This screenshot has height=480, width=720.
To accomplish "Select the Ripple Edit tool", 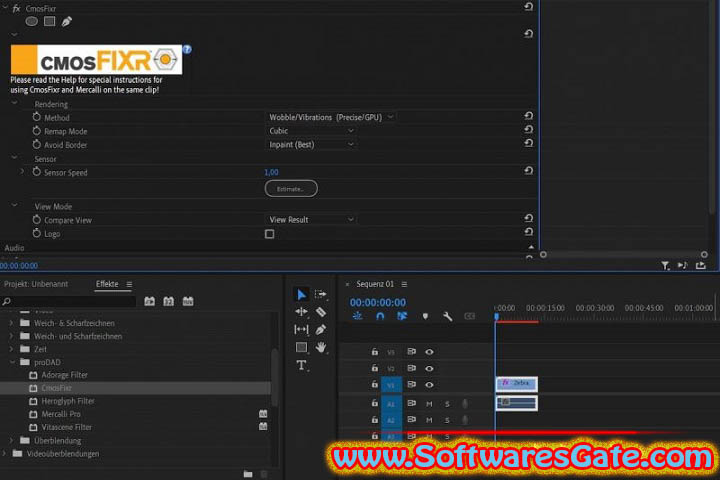I will tap(301, 312).
